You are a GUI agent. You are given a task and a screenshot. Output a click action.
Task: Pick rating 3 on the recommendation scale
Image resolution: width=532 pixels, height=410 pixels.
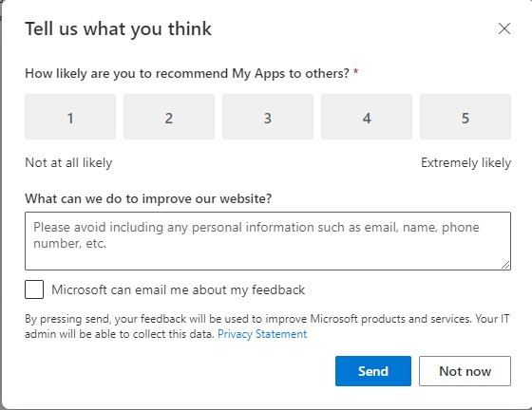point(268,117)
